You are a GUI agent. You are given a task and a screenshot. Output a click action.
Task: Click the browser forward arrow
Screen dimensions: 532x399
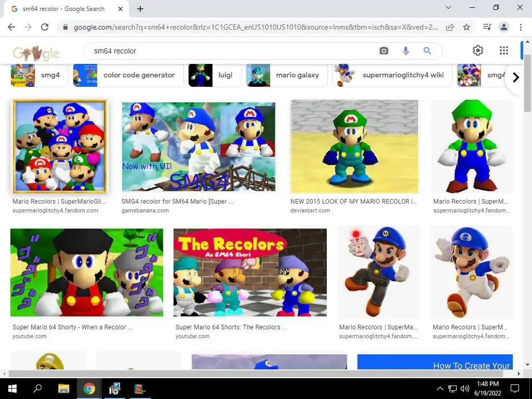[28, 27]
